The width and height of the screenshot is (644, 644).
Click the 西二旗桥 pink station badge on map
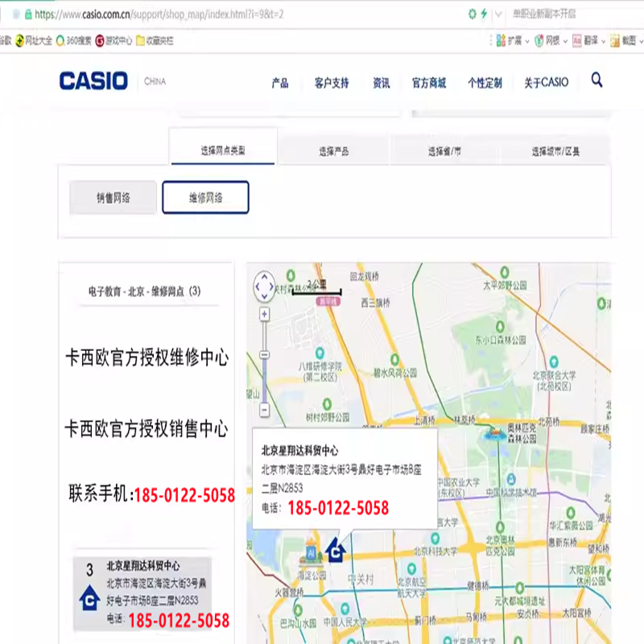[328, 301]
